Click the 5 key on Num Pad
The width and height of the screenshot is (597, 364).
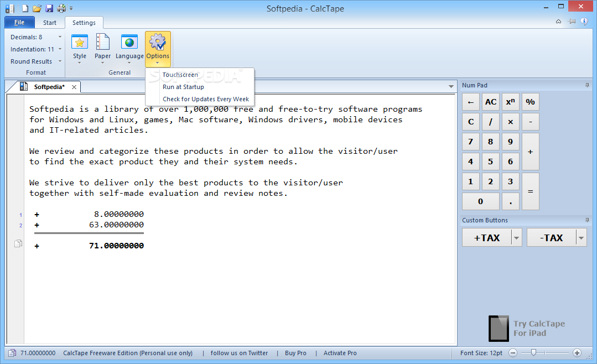click(x=491, y=162)
